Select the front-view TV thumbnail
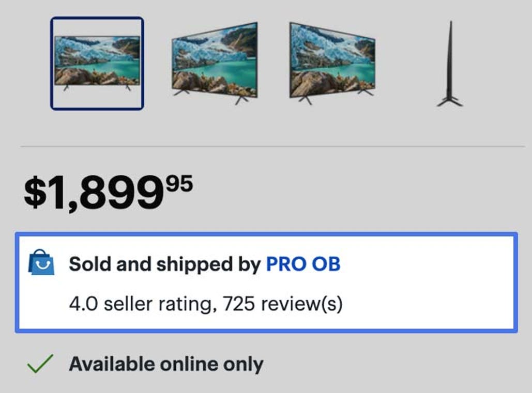The image size is (532, 393). click(x=97, y=64)
